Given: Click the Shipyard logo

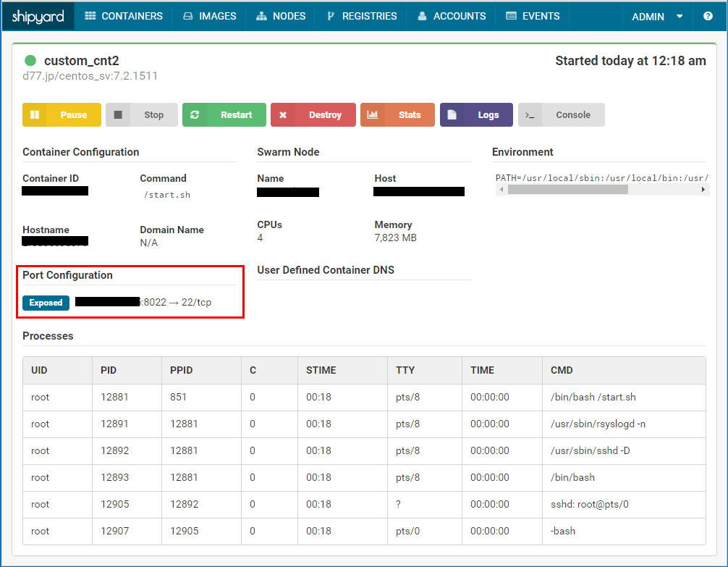Looking at the screenshot, I should coord(38,16).
